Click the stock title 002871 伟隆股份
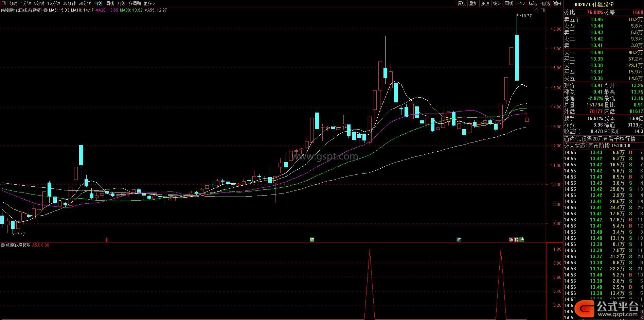The width and height of the screenshot is (644, 320). point(594,4)
